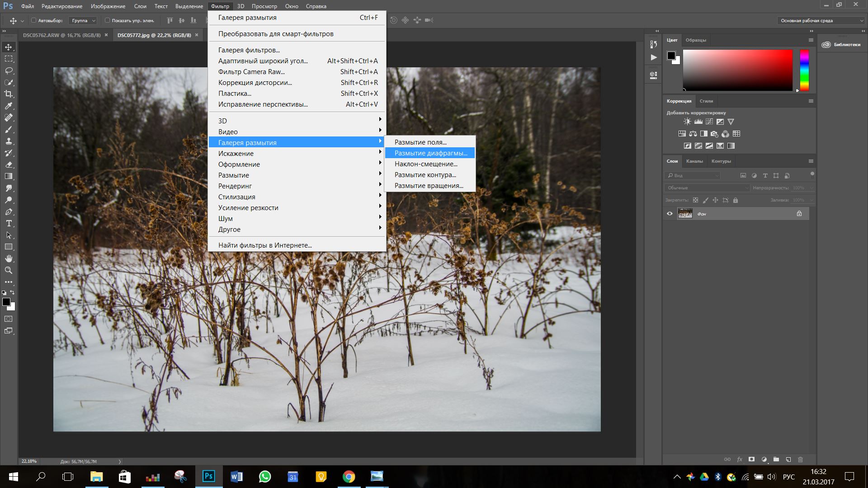The width and height of the screenshot is (868, 488).
Task: Open the Layers panel options menu
Action: click(811, 161)
